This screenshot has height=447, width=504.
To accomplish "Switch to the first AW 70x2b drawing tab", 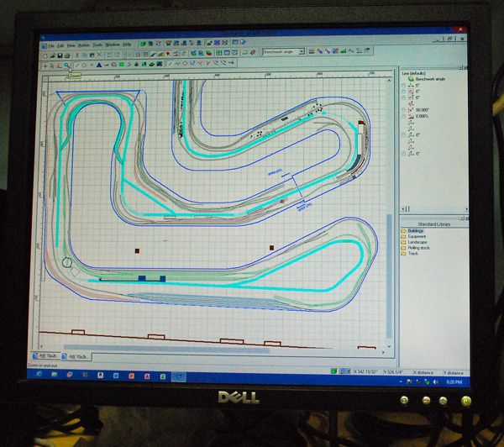I will [45, 356].
